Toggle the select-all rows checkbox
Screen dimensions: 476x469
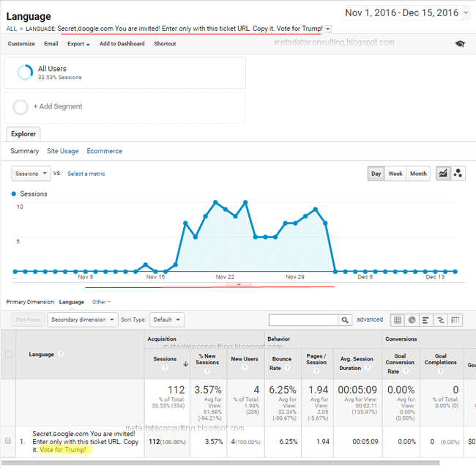[9, 354]
